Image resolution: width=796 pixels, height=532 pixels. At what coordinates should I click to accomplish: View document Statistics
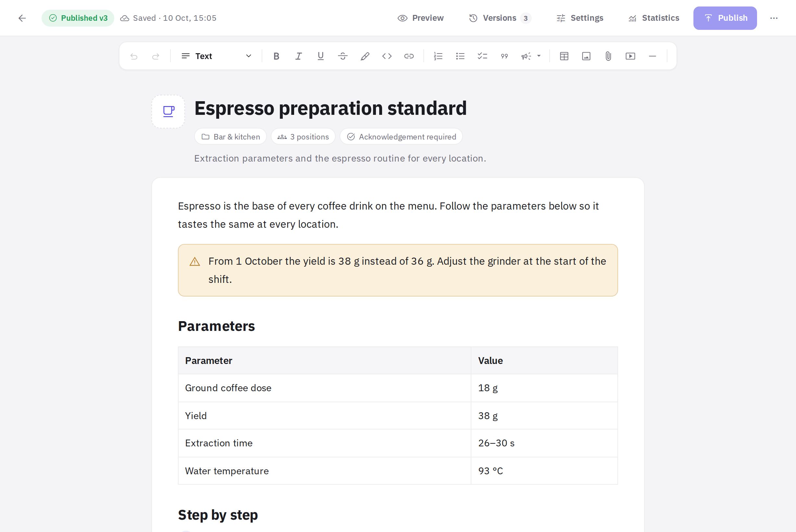(x=654, y=18)
